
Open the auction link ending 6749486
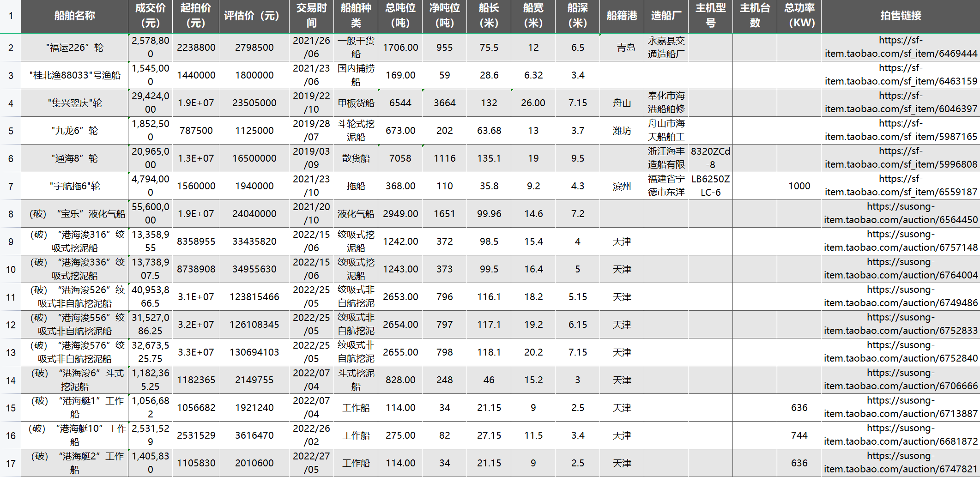point(901,296)
